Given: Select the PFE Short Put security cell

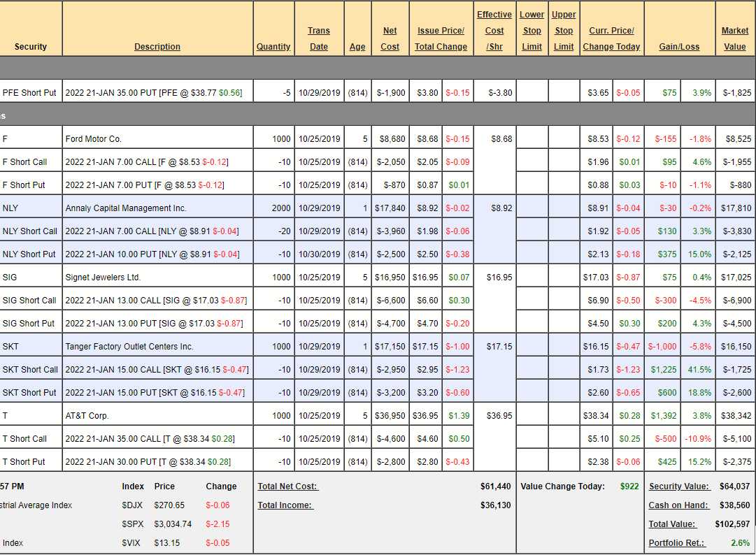Looking at the screenshot, I should [29, 92].
